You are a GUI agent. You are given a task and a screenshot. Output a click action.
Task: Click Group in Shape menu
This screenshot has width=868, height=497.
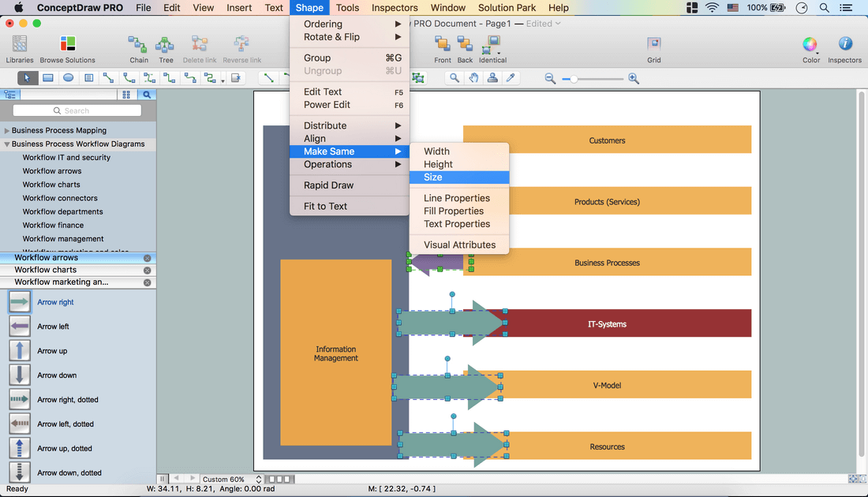[350, 58]
